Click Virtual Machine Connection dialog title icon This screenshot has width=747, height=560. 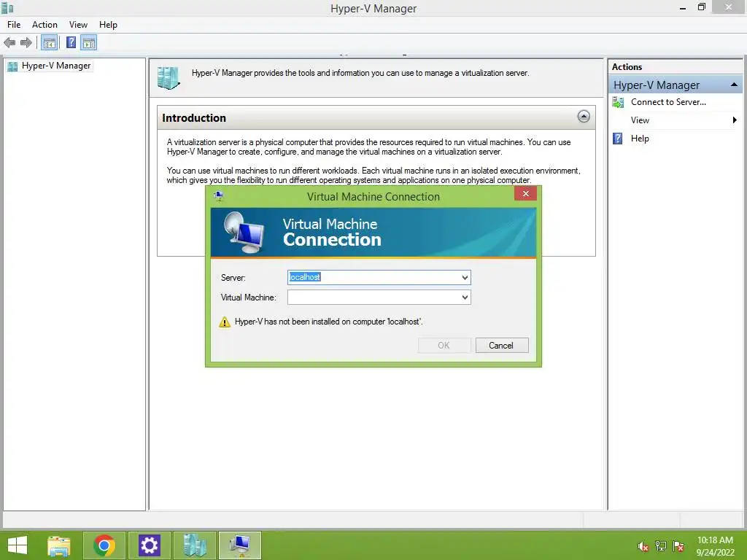[x=219, y=195]
